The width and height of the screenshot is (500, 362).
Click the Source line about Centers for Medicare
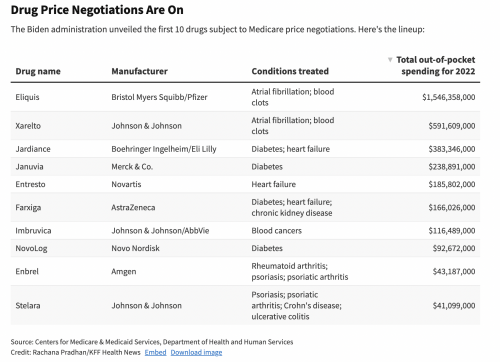coord(152,342)
